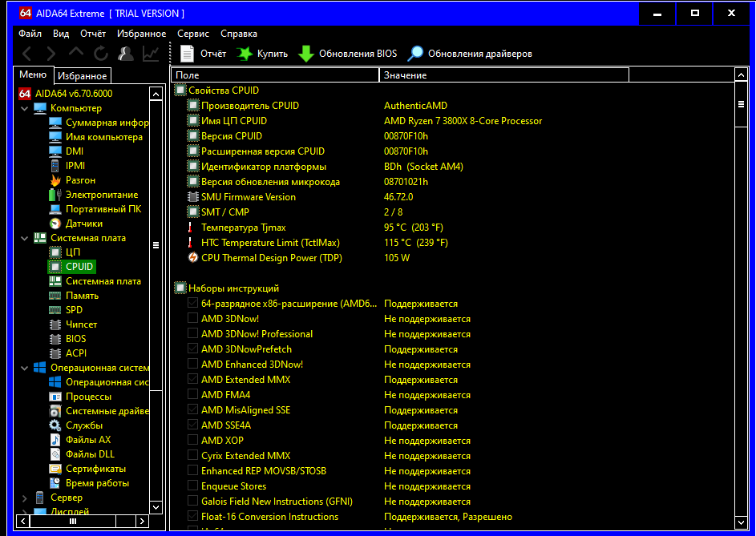
Task: Expand the Сервер tree node
Action: (x=24, y=498)
